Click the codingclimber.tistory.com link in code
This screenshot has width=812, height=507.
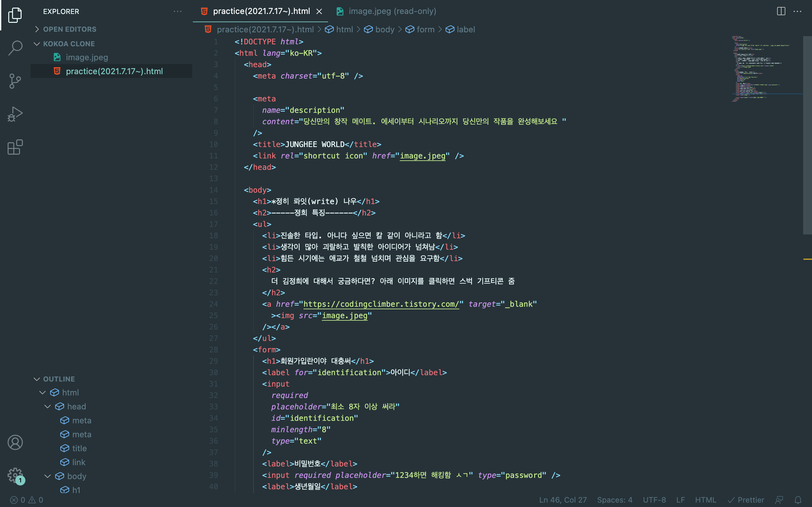(381, 304)
